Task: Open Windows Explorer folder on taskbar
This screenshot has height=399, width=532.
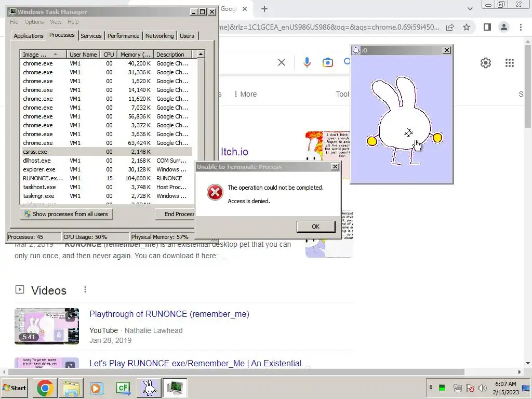Action: [71, 388]
